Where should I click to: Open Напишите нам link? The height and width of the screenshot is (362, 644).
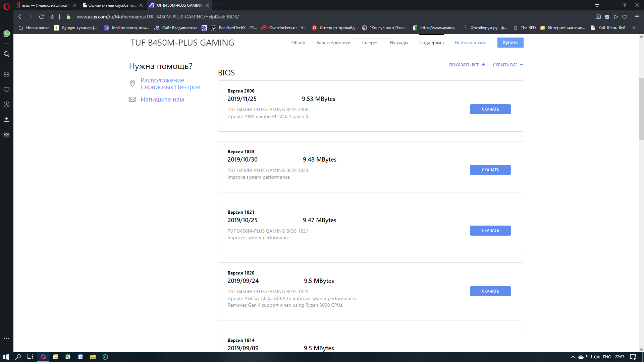pos(162,100)
